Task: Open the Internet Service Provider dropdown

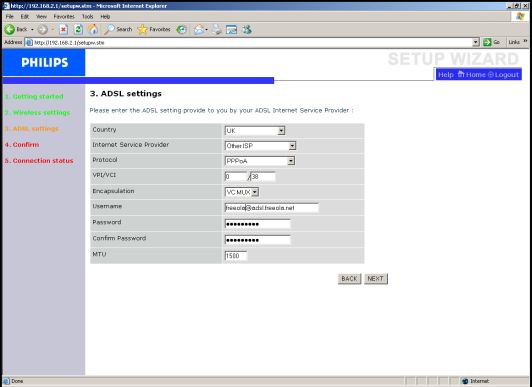Action: click(x=260, y=146)
